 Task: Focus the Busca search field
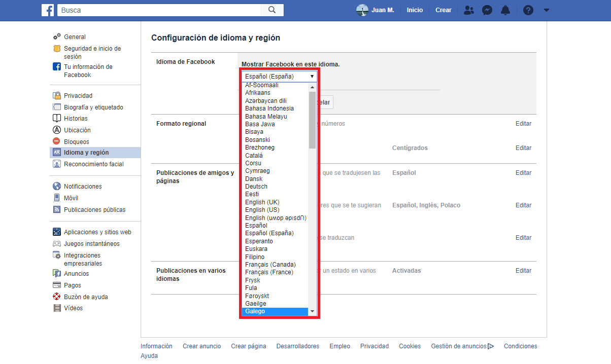pyautogui.click(x=159, y=10)
